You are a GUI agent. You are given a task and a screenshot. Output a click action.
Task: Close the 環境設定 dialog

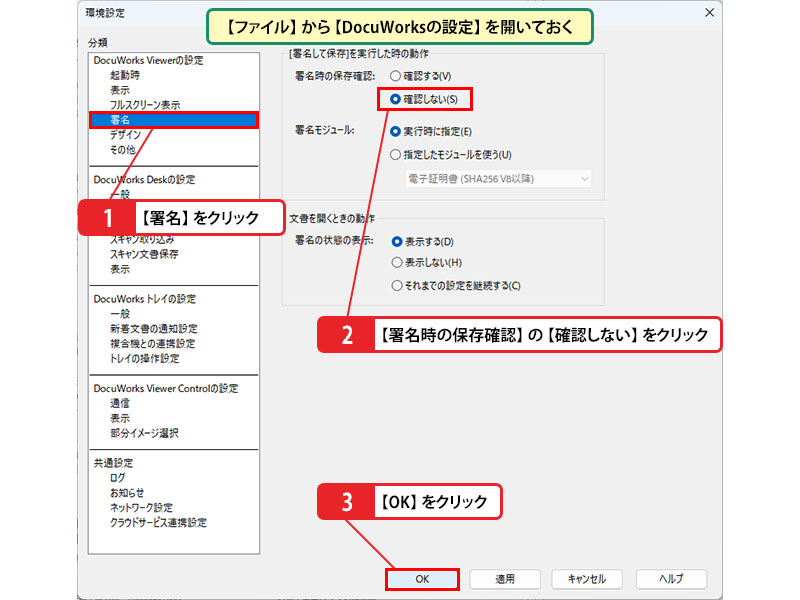coord(709,13)
